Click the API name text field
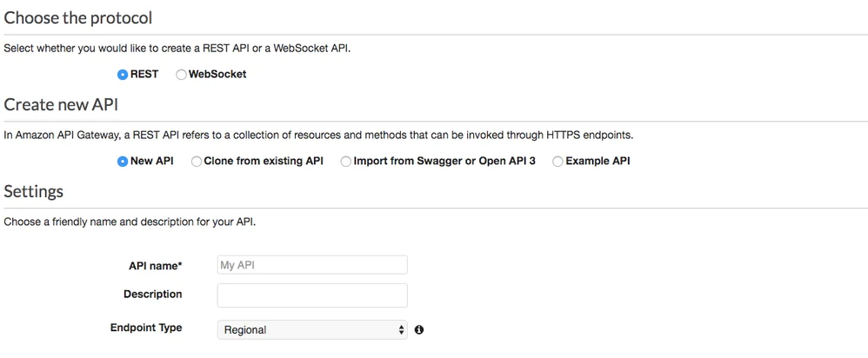The width and height of the screenshot is (868, 358). 311,265
